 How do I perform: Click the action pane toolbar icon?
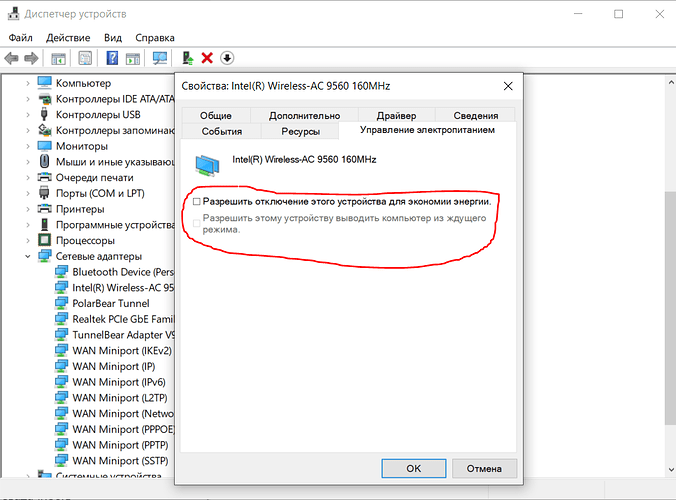click(133, 58)
